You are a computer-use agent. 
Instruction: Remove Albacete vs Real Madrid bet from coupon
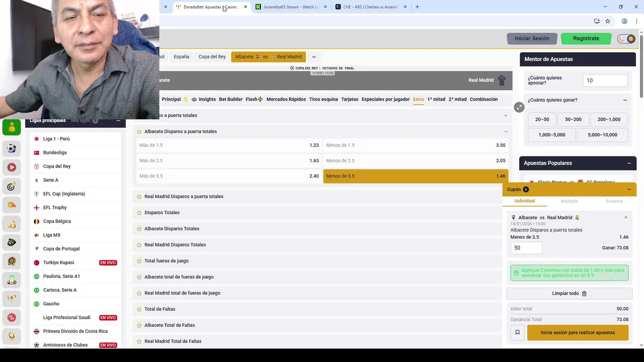626,217
